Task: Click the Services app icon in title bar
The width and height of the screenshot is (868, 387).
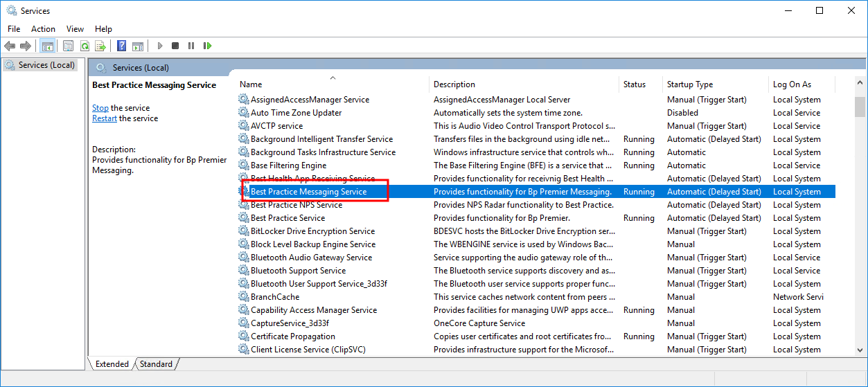Action: tap(12, 11)
